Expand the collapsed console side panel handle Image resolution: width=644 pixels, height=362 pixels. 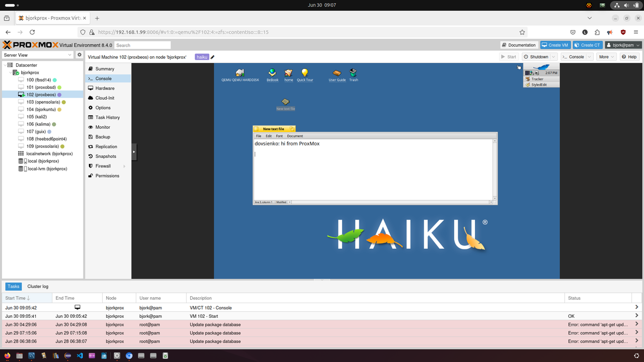point(134,151)
